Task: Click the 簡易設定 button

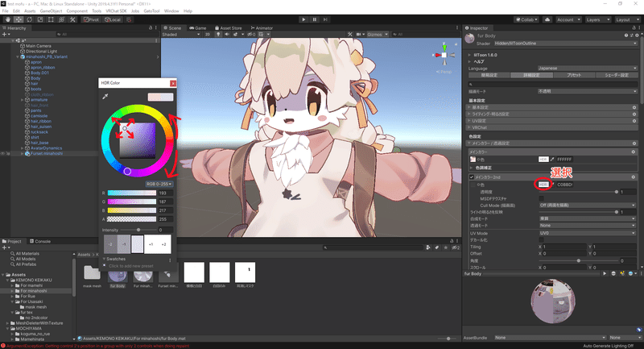Action: [x=489, y=75]
